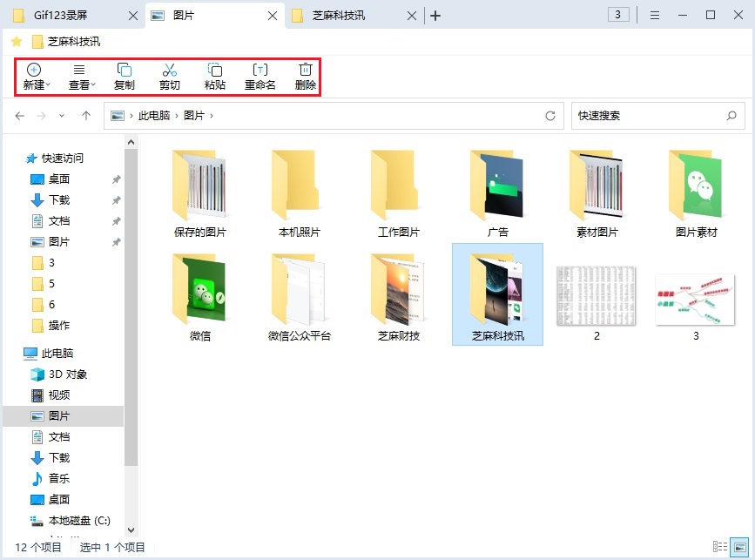The height and width of the screenshot is (560, 755).
Task: Click the 剪切 (Cut) scissors icon
Action: 170,77
